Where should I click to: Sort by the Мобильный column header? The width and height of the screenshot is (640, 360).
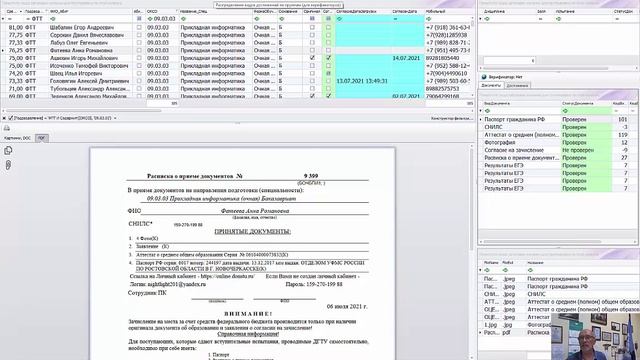tap(448, 11)
